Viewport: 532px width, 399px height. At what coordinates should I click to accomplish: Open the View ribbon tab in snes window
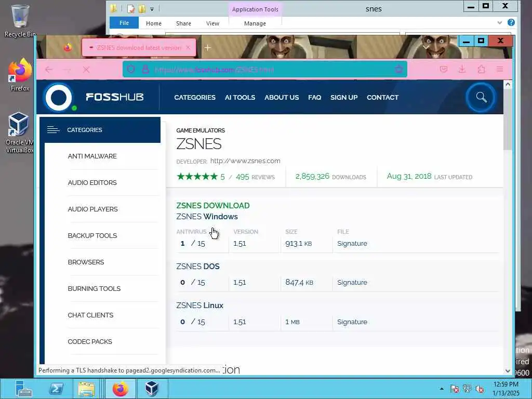212,23
